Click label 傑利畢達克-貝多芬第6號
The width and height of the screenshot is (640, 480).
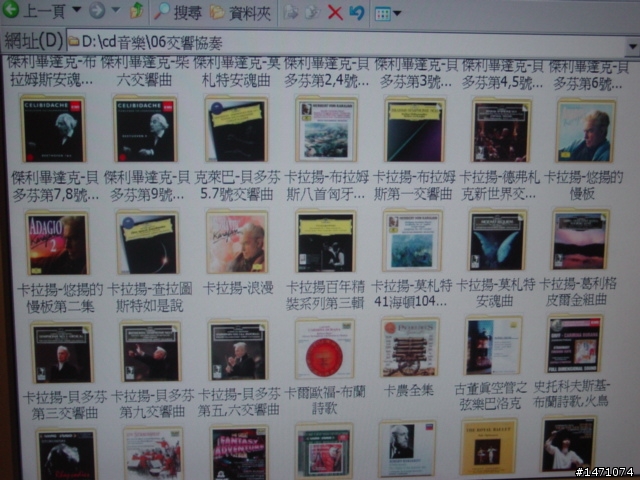(588, 74)
